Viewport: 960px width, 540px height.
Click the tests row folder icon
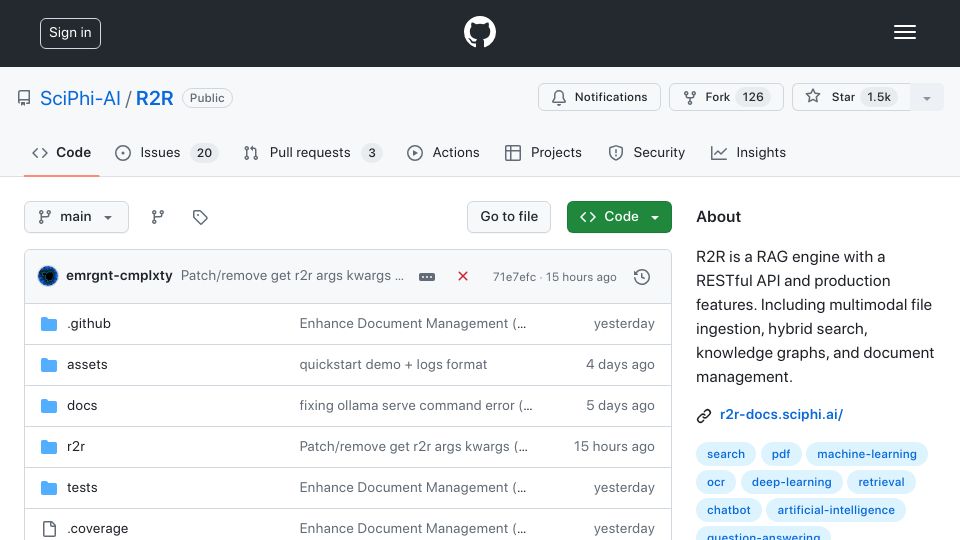pos(49,487)
